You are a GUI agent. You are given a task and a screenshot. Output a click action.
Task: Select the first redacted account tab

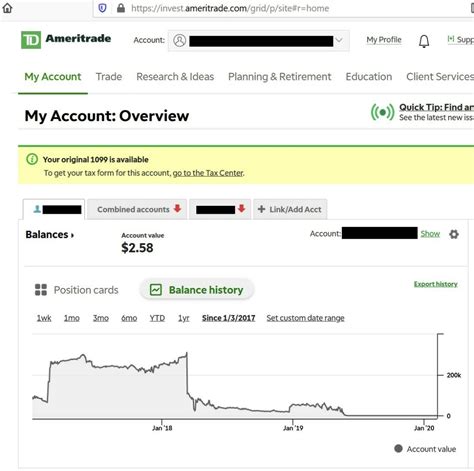click(54, 209)
